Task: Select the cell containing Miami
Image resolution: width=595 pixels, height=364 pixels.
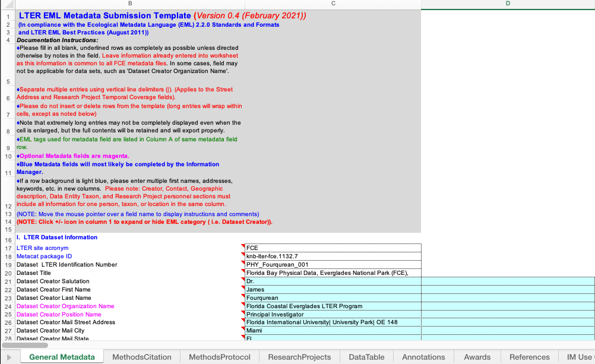Action: (x=333, y=331)
